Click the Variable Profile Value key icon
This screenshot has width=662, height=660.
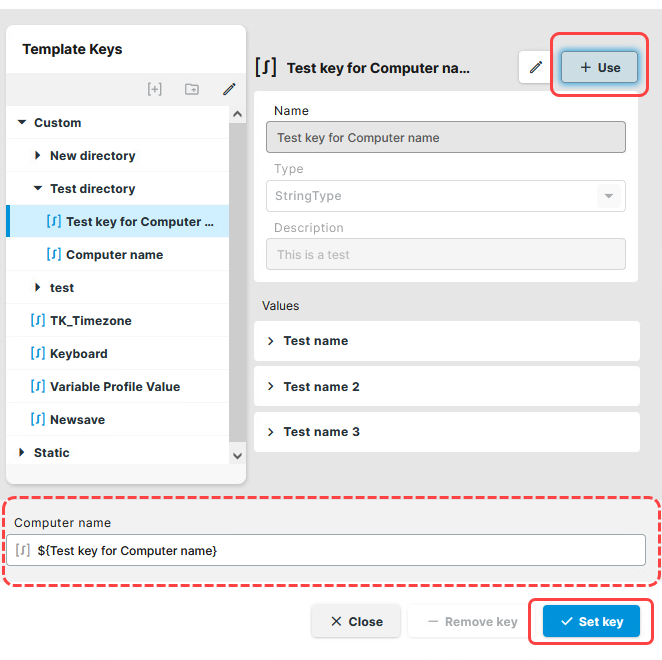(38, 387)
